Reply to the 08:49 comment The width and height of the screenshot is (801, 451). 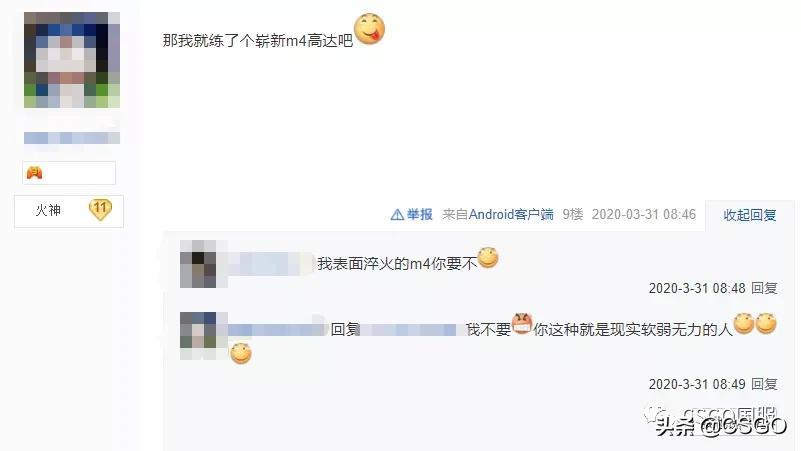[x=764, y=384]
